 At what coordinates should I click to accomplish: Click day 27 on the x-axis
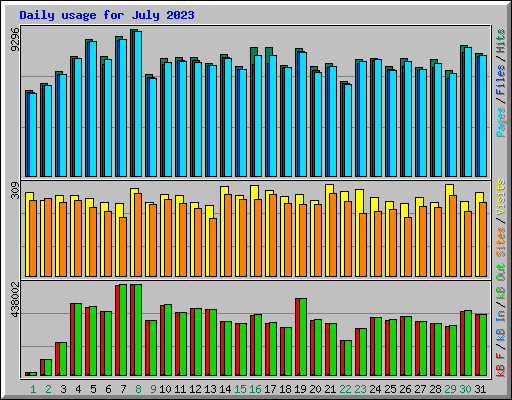coord(420,389)
